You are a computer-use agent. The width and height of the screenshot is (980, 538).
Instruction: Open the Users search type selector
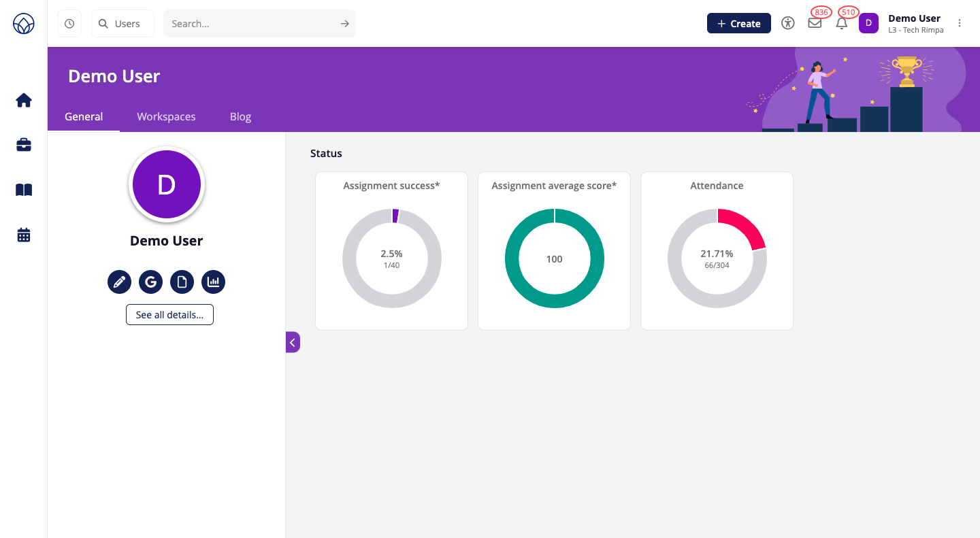pos(122,24)
